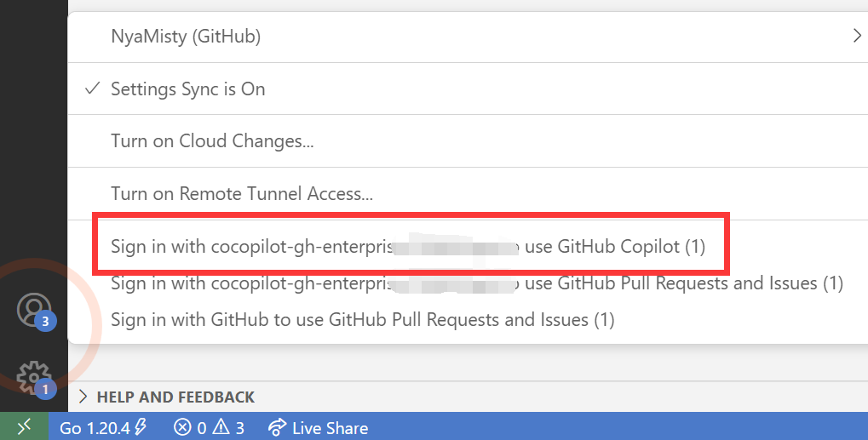The width and height of the screenshot is (868, 440).
Task: Toggle the Settings Sync is On entry
Action: [187, 89]
